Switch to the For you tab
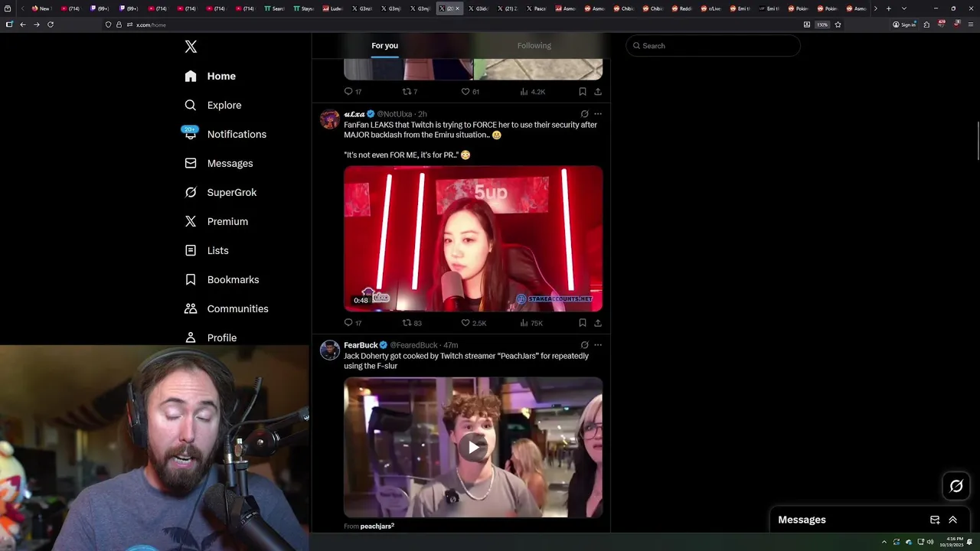The width and height of the screenshot is (980, 551). (x=385, y=46)
